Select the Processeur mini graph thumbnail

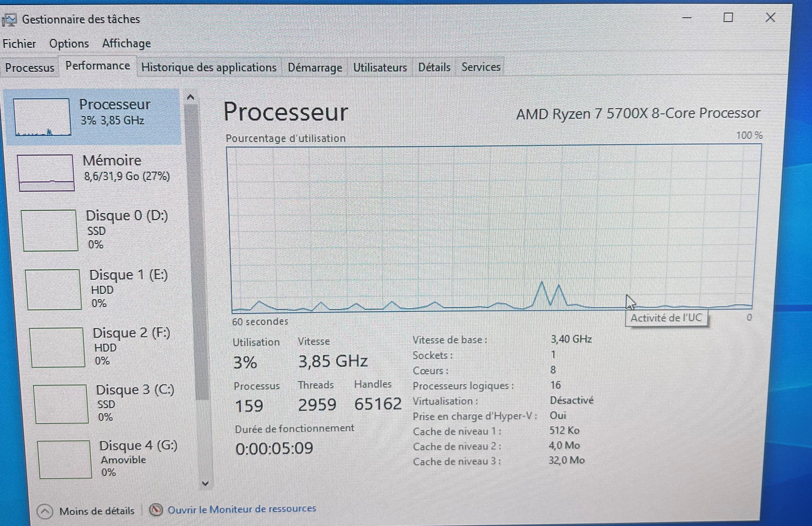(x=42, y=117)
